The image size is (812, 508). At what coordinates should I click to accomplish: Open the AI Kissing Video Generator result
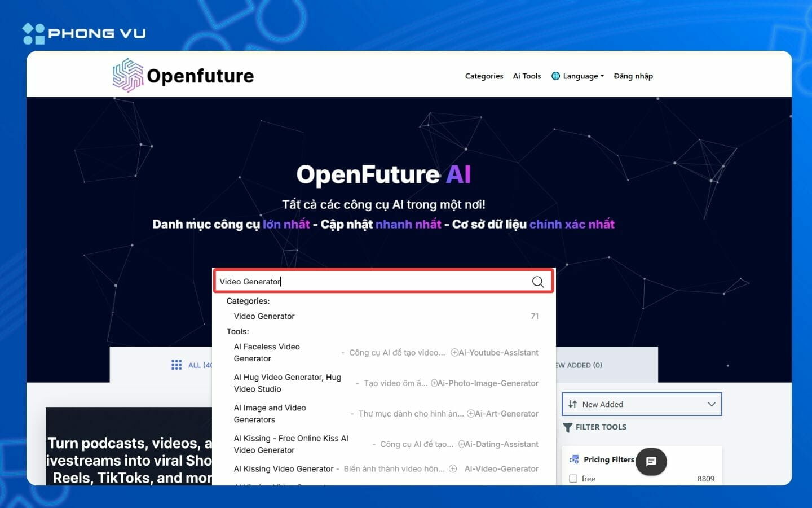(284, 469)
